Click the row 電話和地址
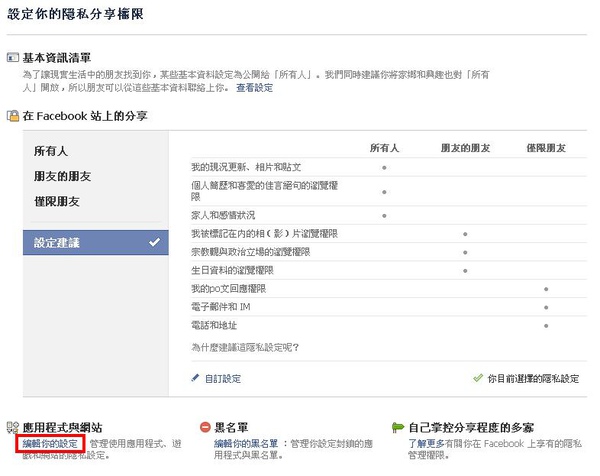This screenshot has height=476, width=600. click(389, 326)
